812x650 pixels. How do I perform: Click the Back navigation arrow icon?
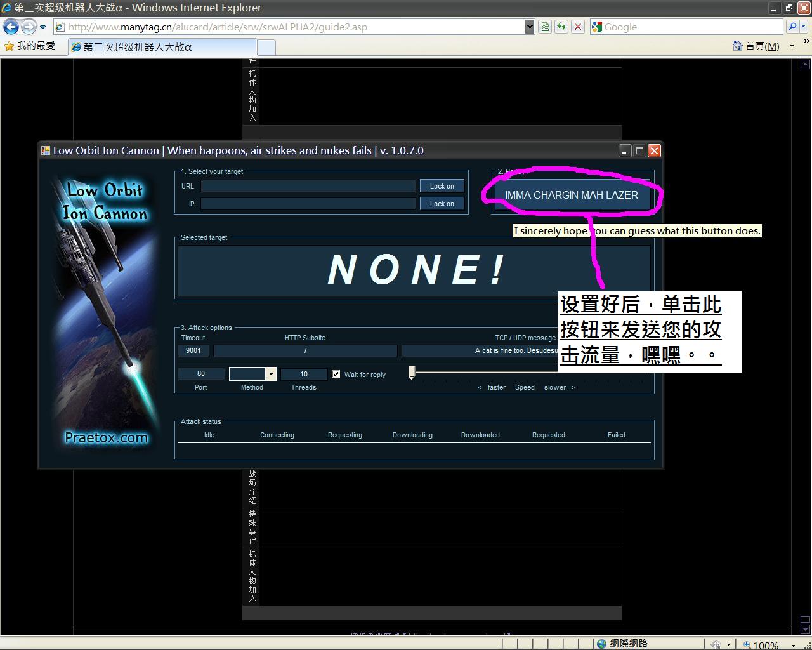click(11, 27)
